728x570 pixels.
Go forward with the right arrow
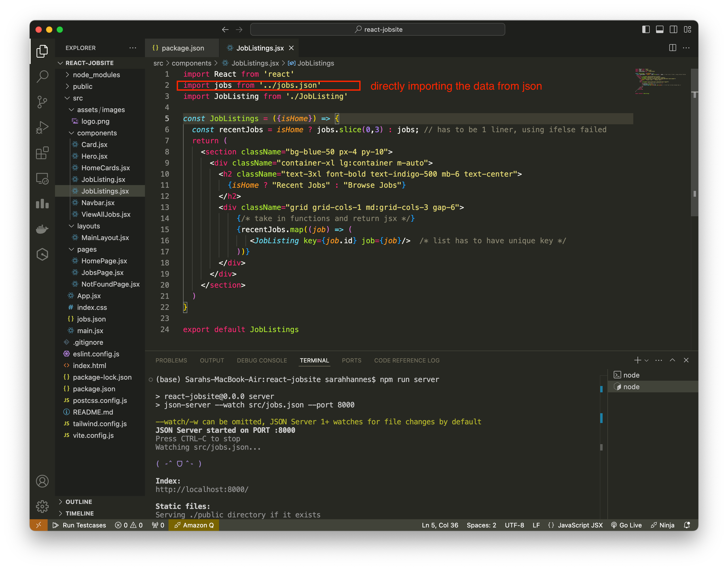click(x=239, y=29)
